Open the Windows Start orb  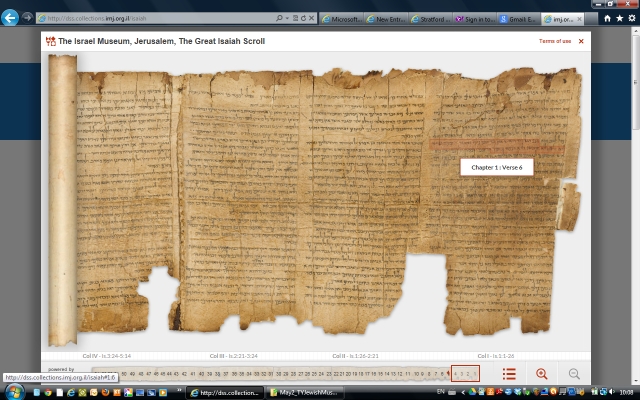click(14, 392)
